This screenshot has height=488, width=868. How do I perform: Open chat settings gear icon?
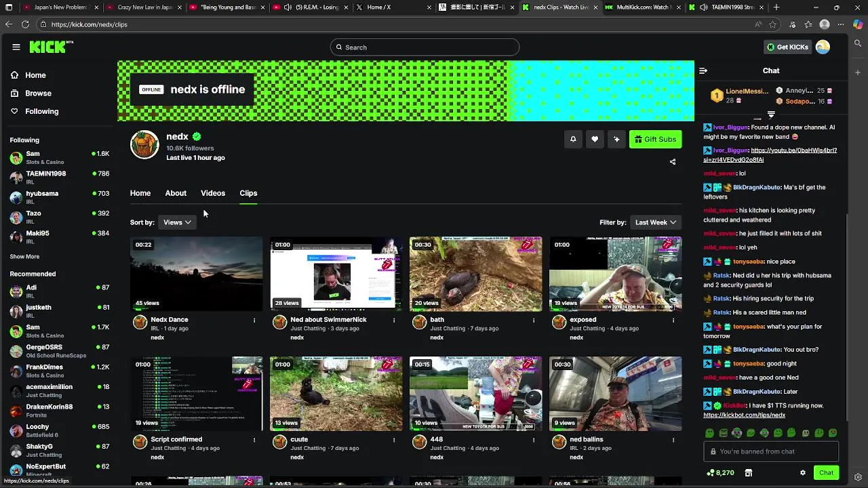point(803,473)
